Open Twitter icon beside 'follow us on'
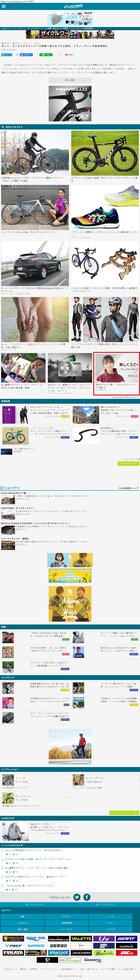The image size is (140, 980). [x=77, y=897]
